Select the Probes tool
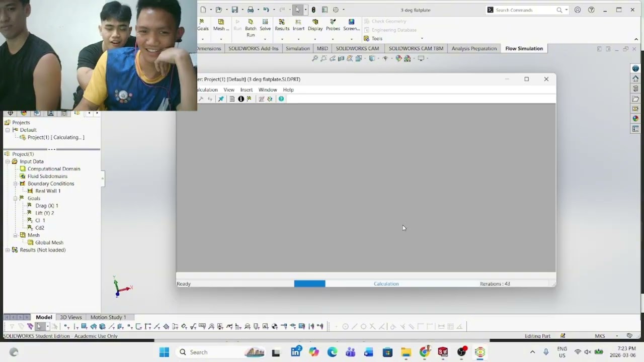 click(333, 25)
